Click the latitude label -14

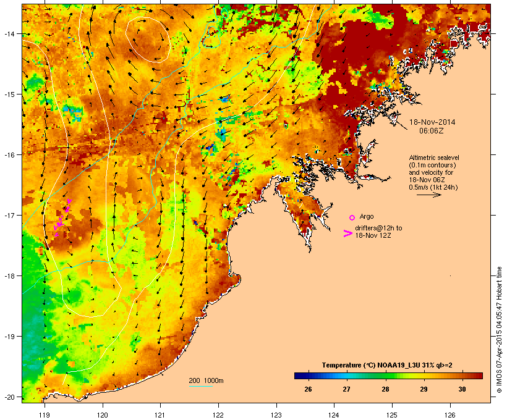[x=9, y=33]
